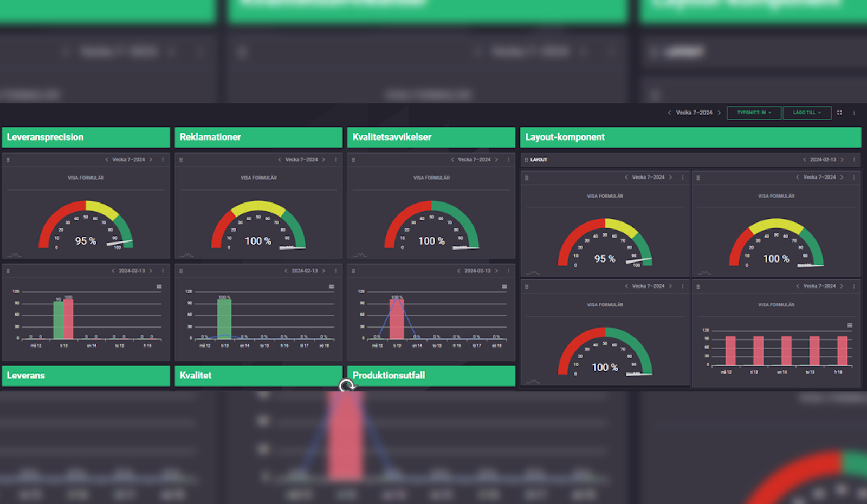Click trend sparkline icon in Kvalitetsavvikelser gauge

pyautogui.click(x=360, y=255)
